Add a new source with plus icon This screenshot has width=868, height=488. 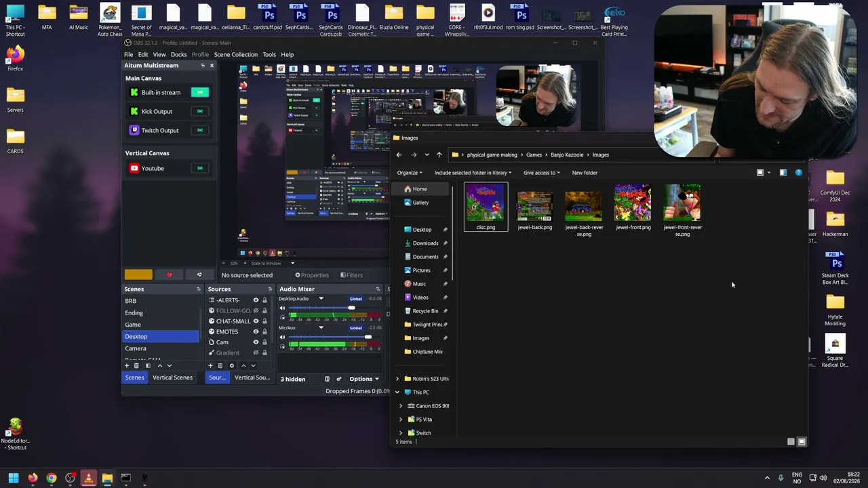[x=210, y=366]
